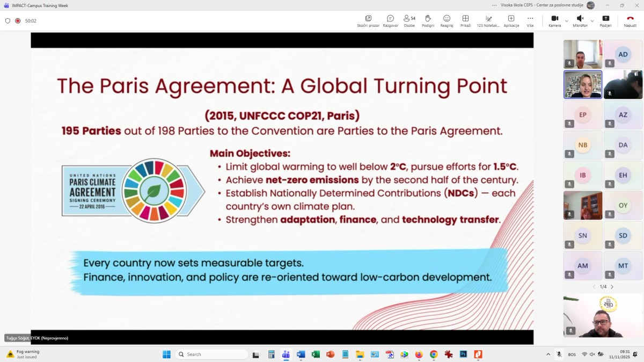The width and height of the screenshot is (644, 362).
Task: Raise hand with the Podigni button
Action: (428, 20)
